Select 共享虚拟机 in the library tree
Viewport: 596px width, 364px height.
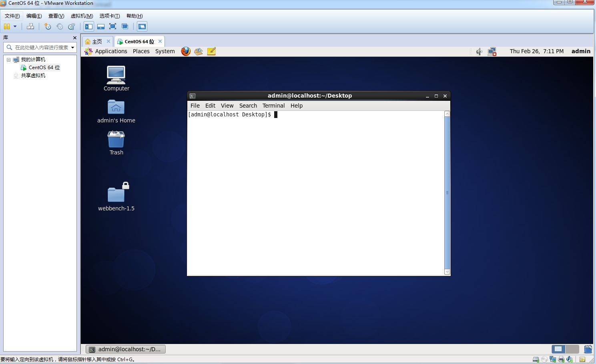coord(33,76)
